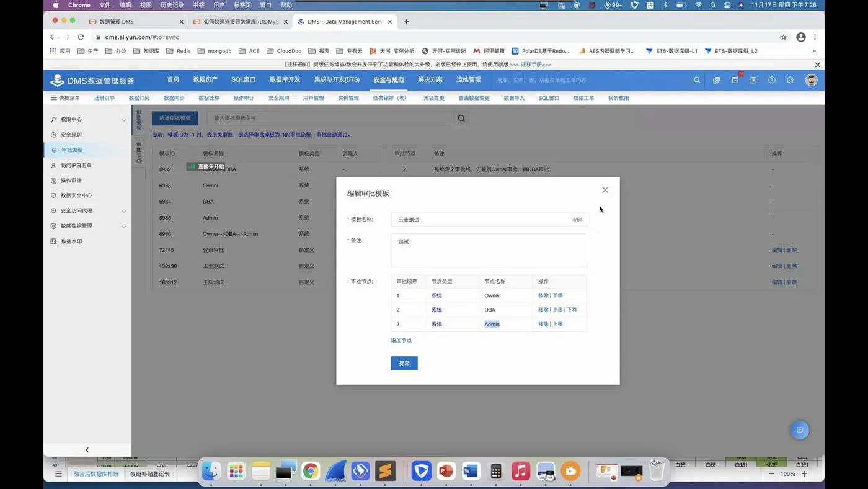Expand 敏感数据管理 chevron in sidebar
The image size is (868, 489).
(124, 226)
